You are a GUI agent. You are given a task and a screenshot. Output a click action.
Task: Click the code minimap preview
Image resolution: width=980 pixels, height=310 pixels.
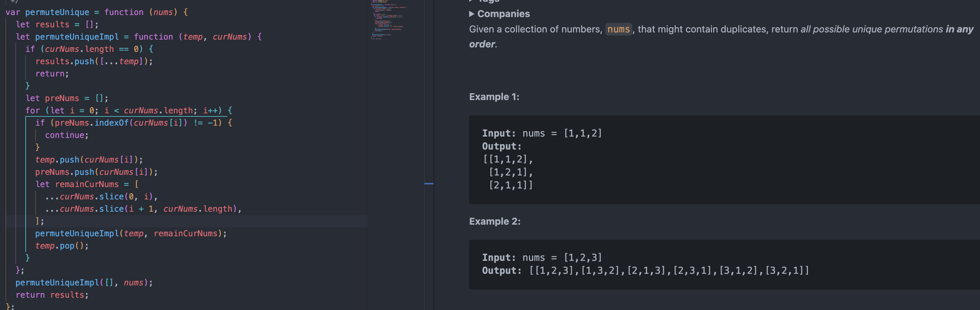pos(389,20)
